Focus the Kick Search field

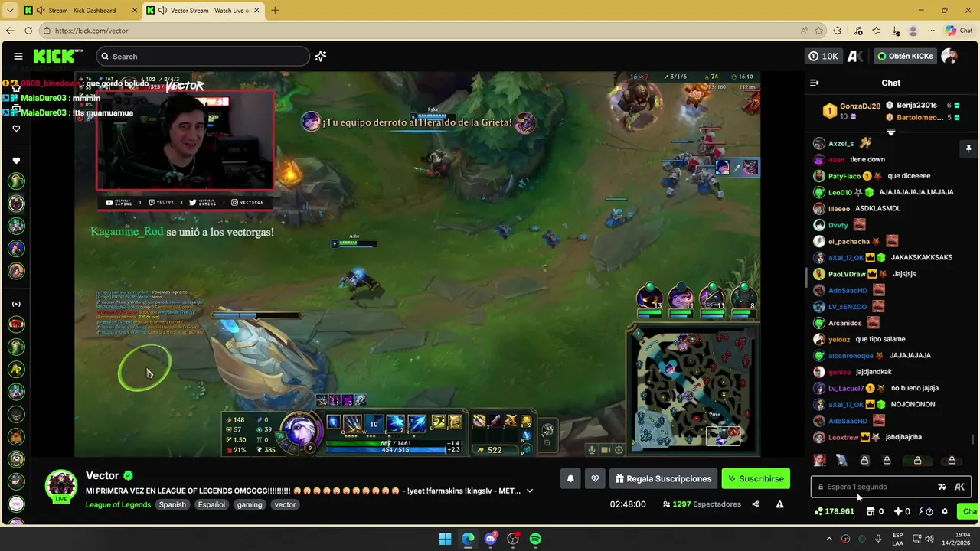click(x=203, y=56)
